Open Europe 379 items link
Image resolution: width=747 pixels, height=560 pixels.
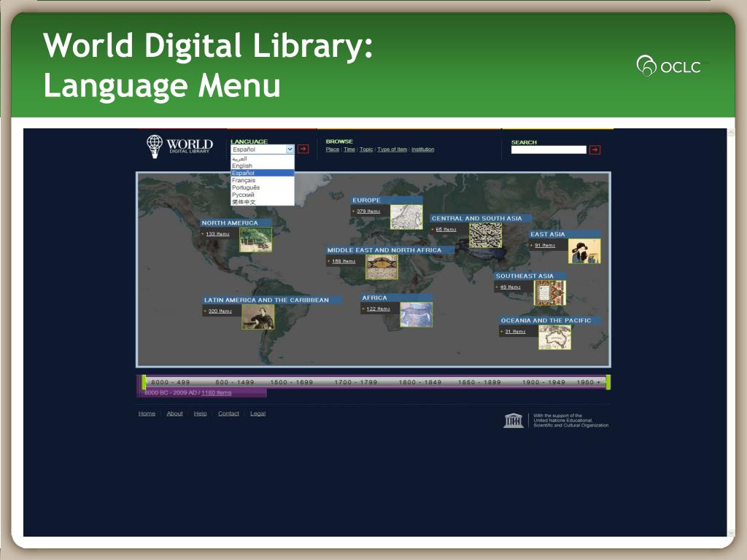pyautogui.click(x=368, y=211)
